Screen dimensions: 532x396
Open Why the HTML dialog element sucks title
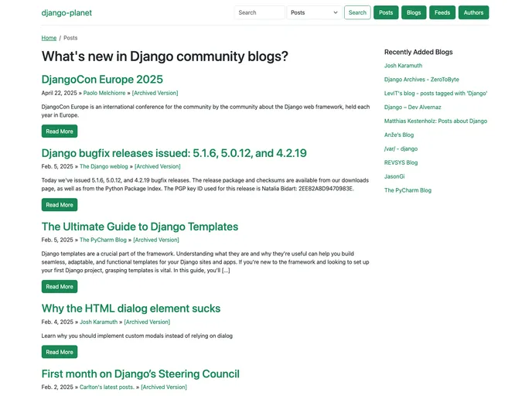131,309
